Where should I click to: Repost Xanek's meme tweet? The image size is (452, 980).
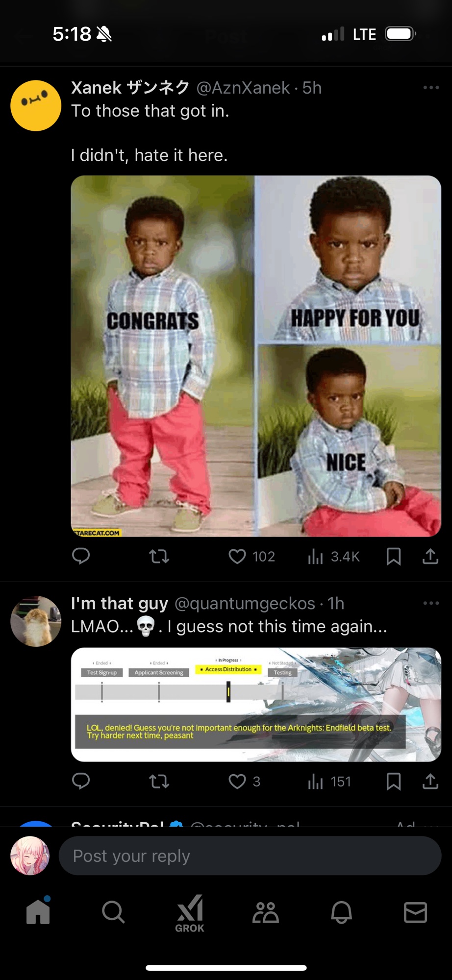(x=159, y=556)
